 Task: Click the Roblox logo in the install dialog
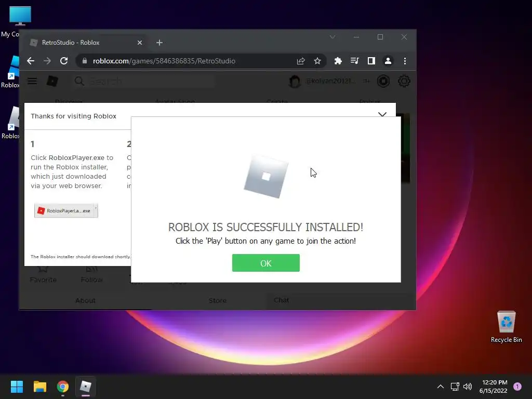point(266,177)
